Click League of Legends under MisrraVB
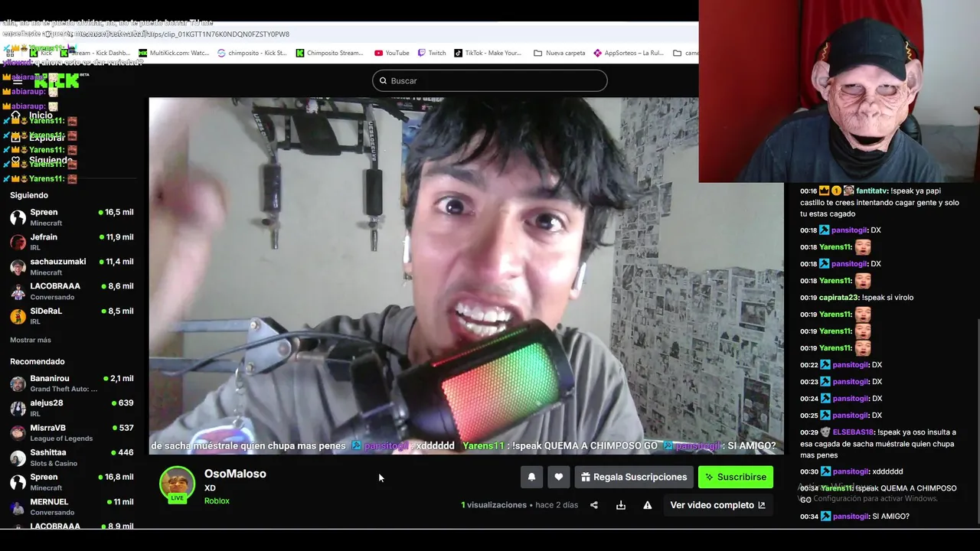 click(x=61, y=439)
